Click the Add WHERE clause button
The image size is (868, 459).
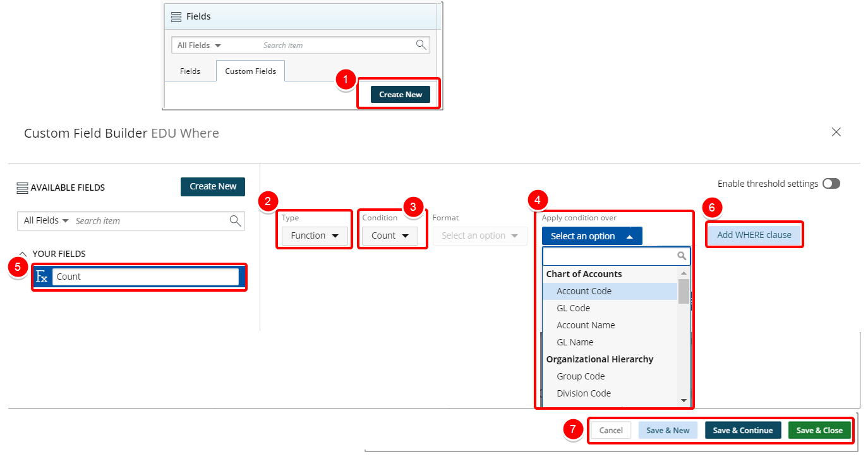tap(754, 235)
